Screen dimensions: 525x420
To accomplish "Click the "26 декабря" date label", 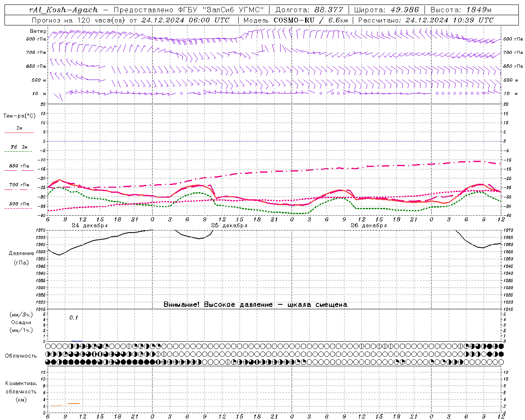I will pos(368,226).
